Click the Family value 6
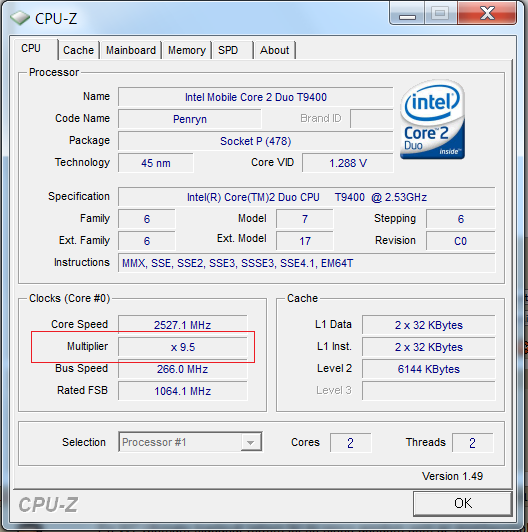 point(147,219)
